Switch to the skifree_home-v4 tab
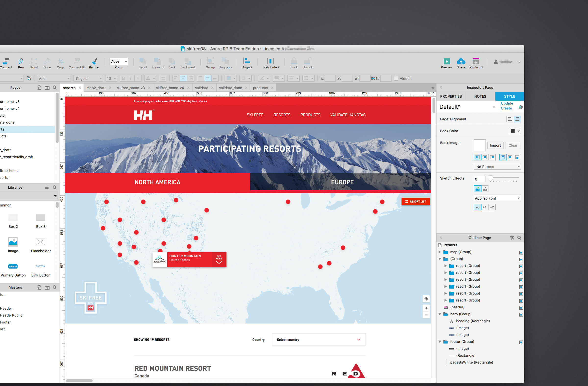The image size is (588, 386). [x=170, y=88]
